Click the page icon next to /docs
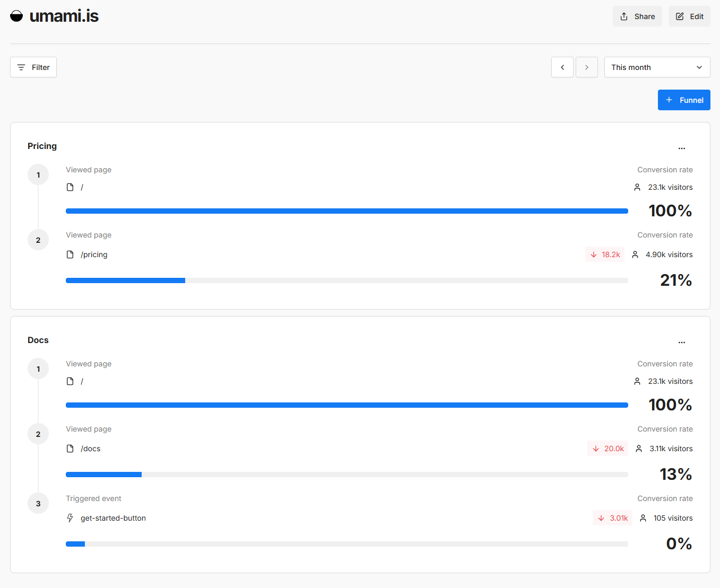This screenshot has height=588, width=720. [x=70, y=449]
